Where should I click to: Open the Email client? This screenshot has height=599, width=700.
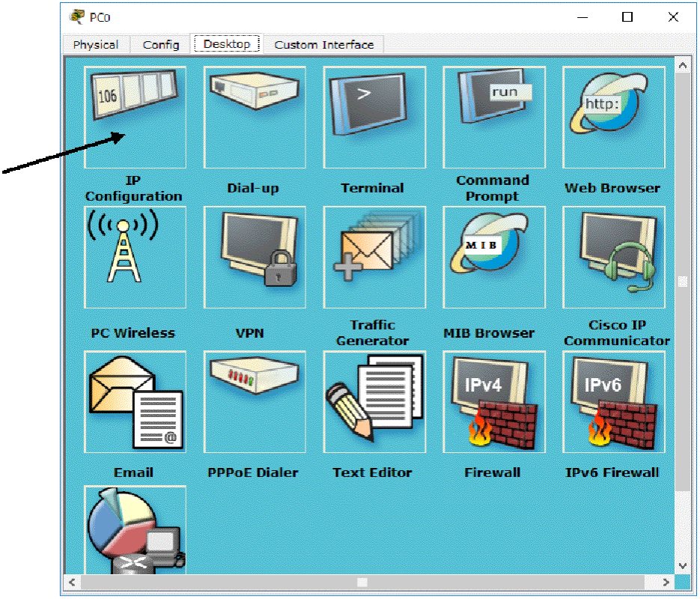pos(135,402)
